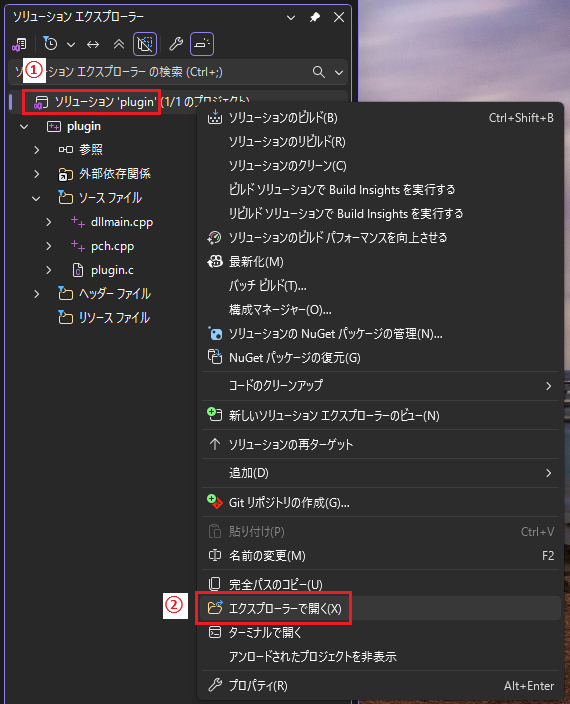Image resolution: width=570 pixels, height=704 pixels.
Task: Click new Solution Explorer view icon
Action: coord(215,414)
